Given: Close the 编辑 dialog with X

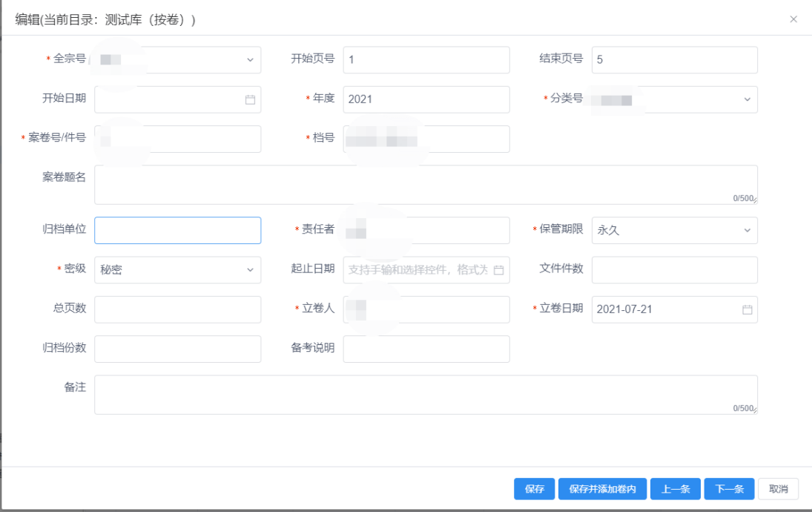Looking at the screenshot, I should pos(793,19).
